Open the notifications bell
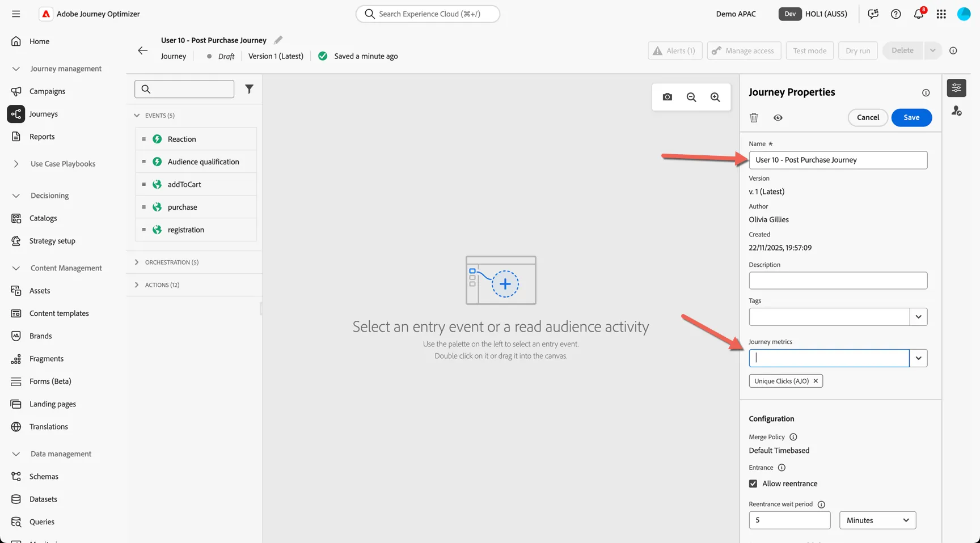The height and width of the screenshot is (543, 980). [x=919, y=14]
